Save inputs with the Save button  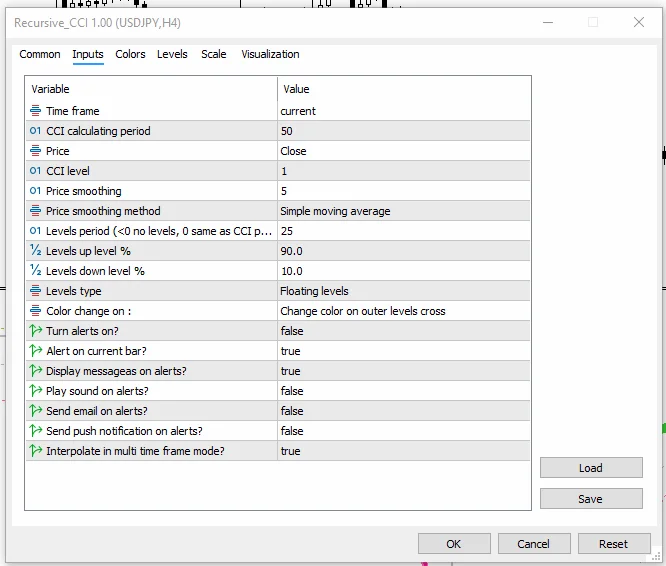[x=591, y=498]
